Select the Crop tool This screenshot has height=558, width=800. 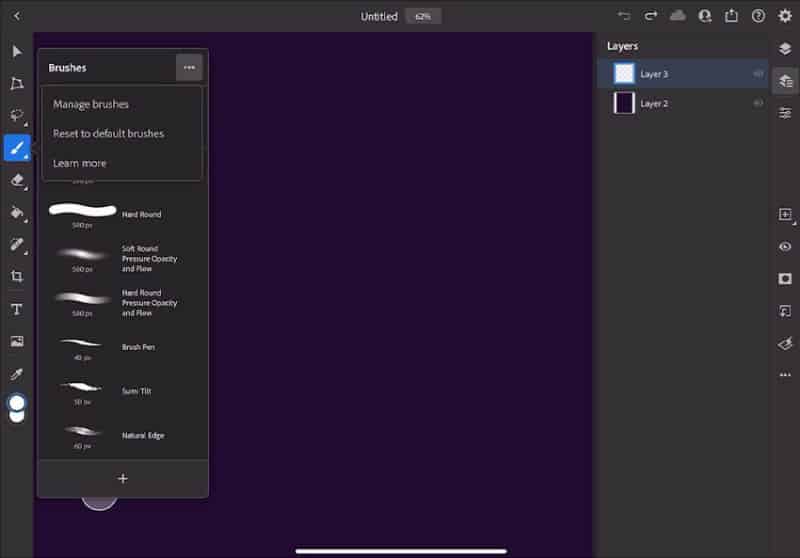pos(17,276)
